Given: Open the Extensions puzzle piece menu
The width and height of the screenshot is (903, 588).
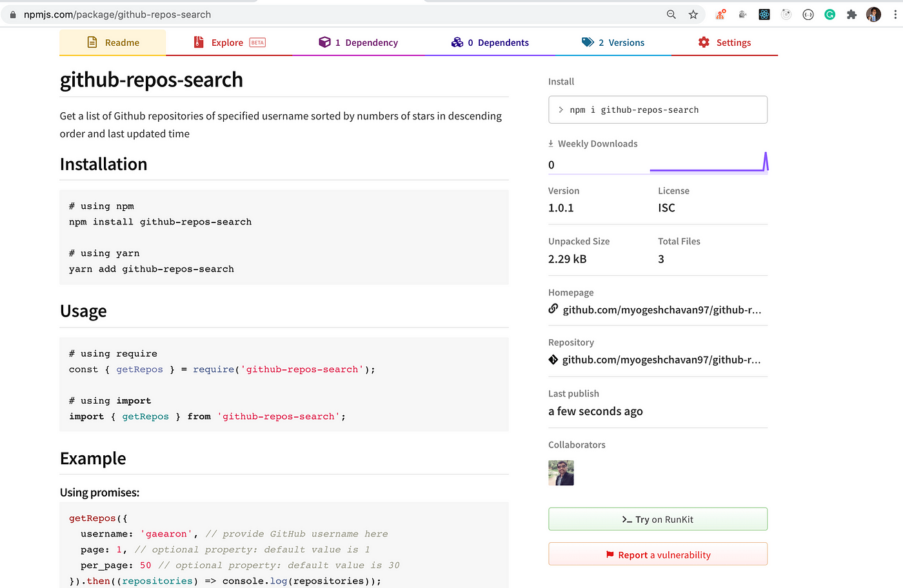Looking at the screenshot, I should (851, 14).
